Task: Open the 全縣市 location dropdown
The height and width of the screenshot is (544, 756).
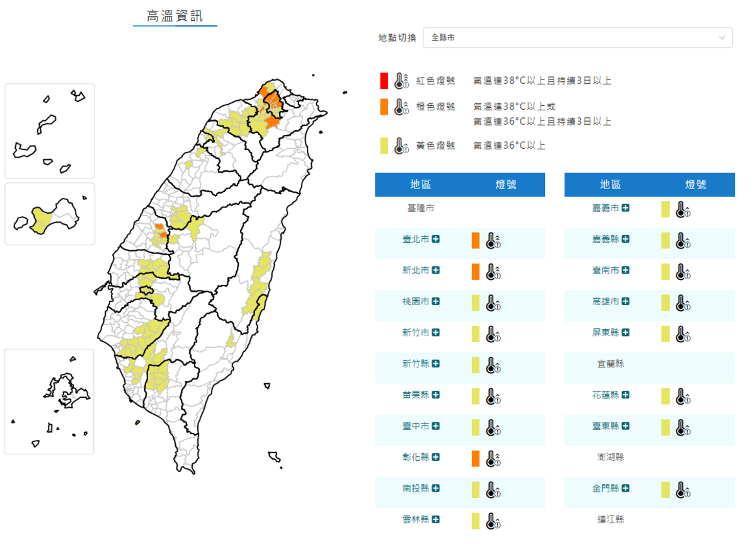Action: pos(578,38)
